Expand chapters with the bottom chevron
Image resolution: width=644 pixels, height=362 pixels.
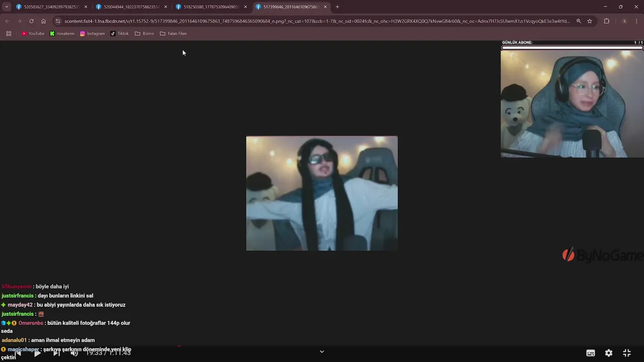click(x=322, y=351)
